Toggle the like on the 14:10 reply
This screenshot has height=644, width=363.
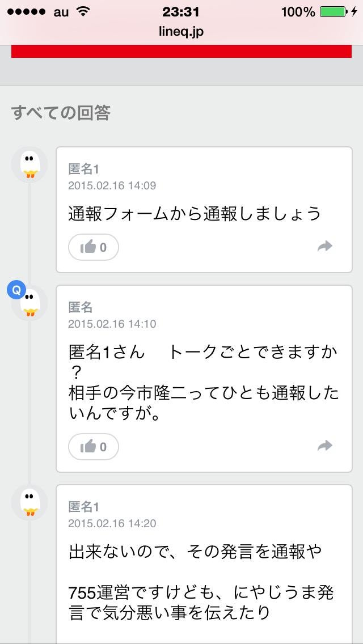click(x=93, y=447)
